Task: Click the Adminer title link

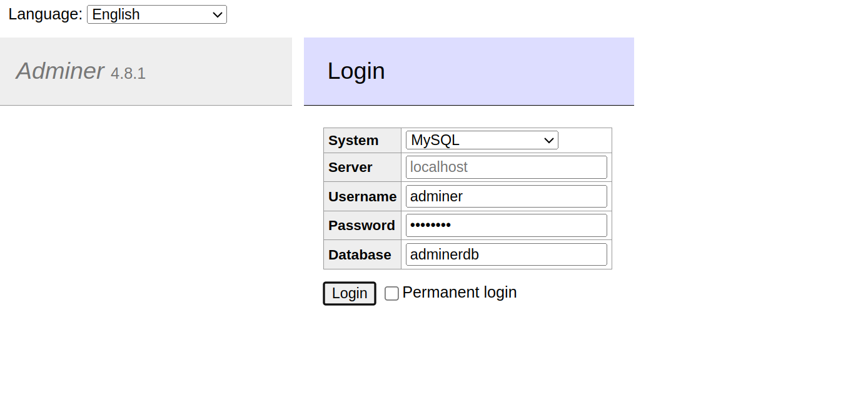Action: click(60, 71)
